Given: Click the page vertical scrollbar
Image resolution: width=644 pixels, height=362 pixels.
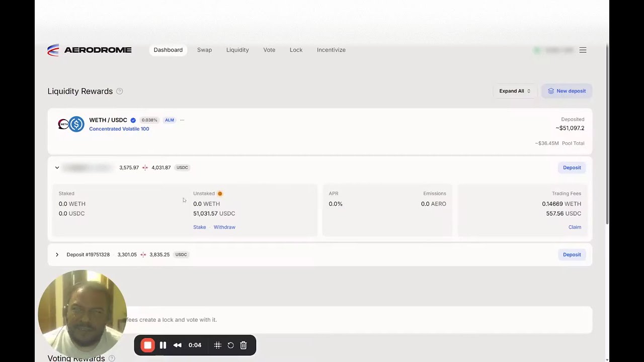Looking at the screenshot, I should (607, 135).
